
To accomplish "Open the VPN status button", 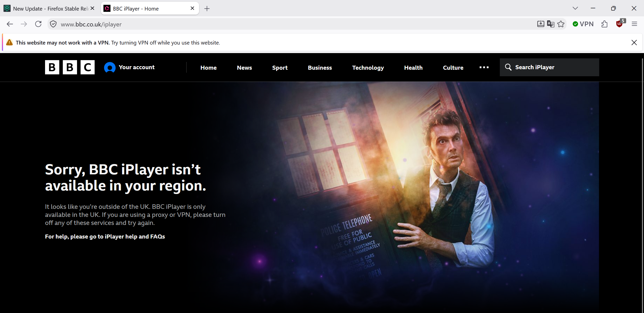I will pyautogui.click(x=583, y=24).
